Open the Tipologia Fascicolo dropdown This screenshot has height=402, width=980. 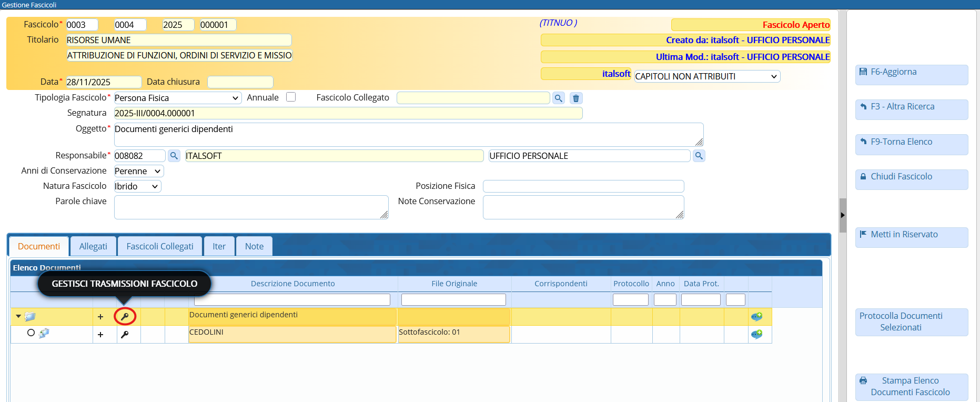(177, 98)
